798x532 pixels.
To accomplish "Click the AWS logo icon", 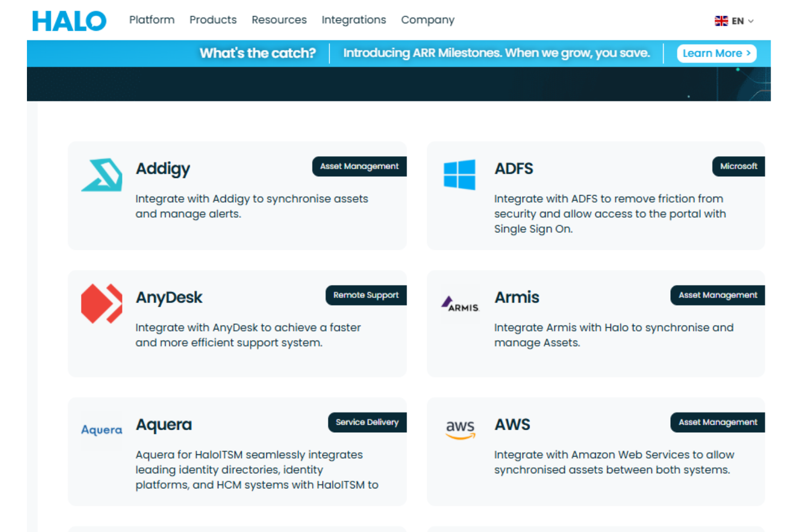I will tap(460, 430).
